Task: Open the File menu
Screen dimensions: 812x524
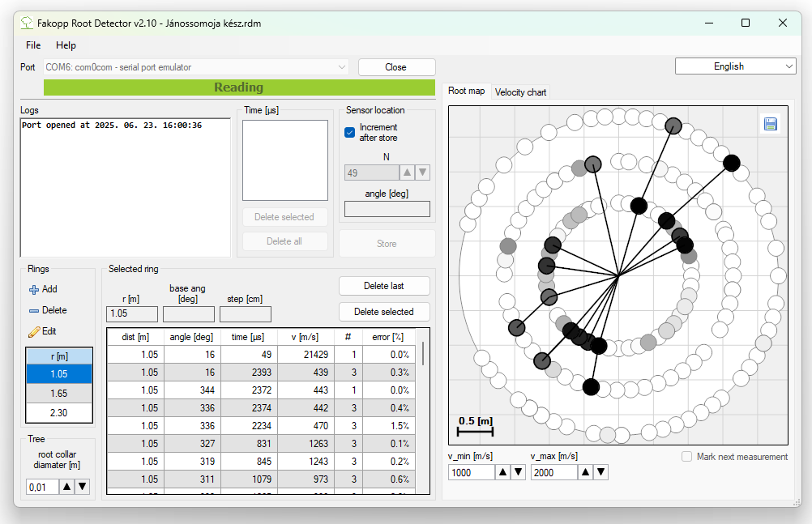Action: coord(33,45)
